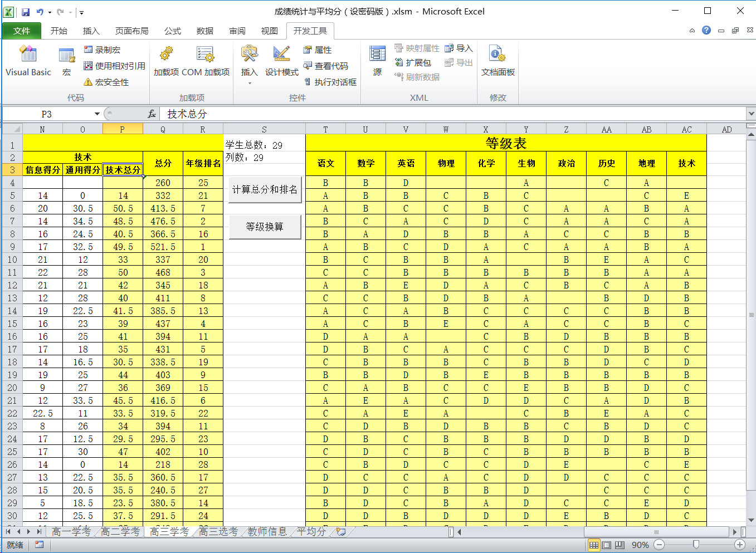Screen dimensions: 756x553
Task: Switch to the Review tab
Action: [237, 31]
